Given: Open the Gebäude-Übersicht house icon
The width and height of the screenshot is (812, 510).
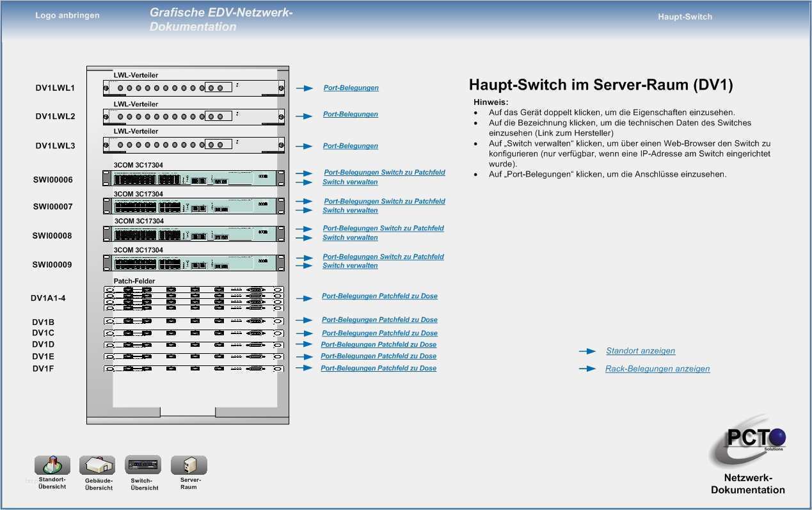Looking at the screenshot, I should pyautogui.click(x=97, y=466).
